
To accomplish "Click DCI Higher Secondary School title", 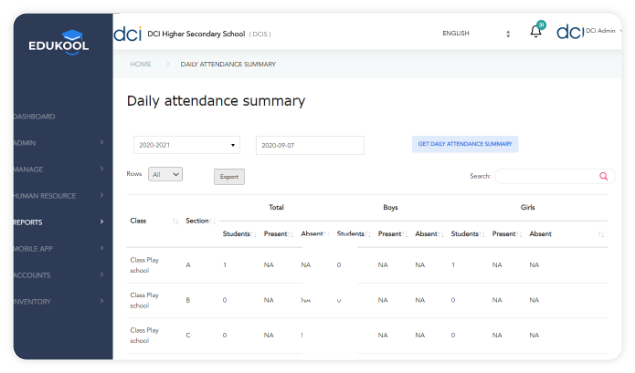I will [x=196, y=34].
